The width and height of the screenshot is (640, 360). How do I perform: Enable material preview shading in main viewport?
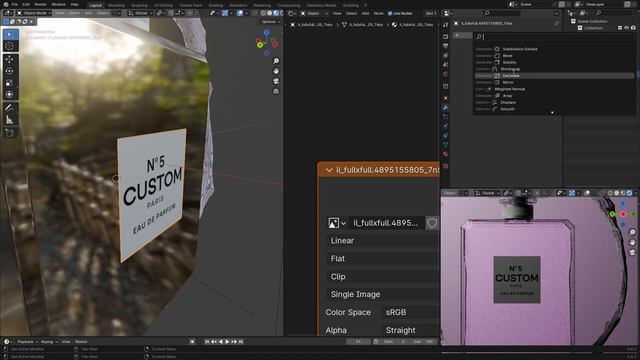point(276,13)
